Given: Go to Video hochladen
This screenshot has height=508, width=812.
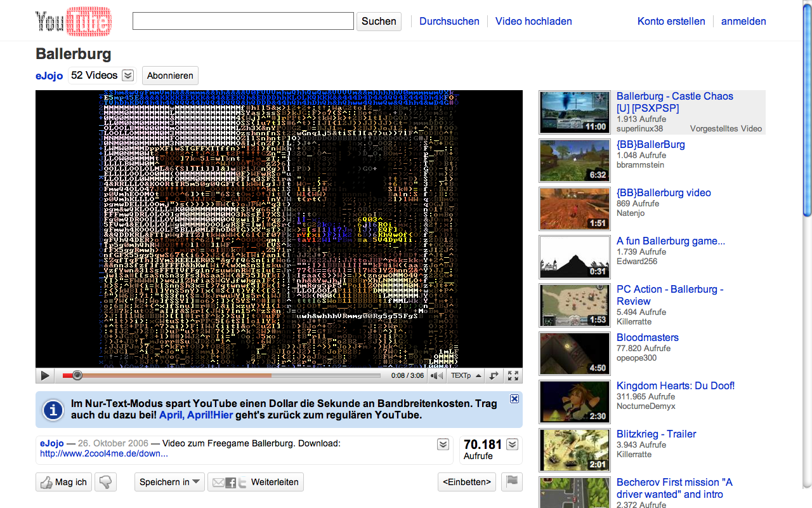Looking at the screenshot, I should point(534,21).
